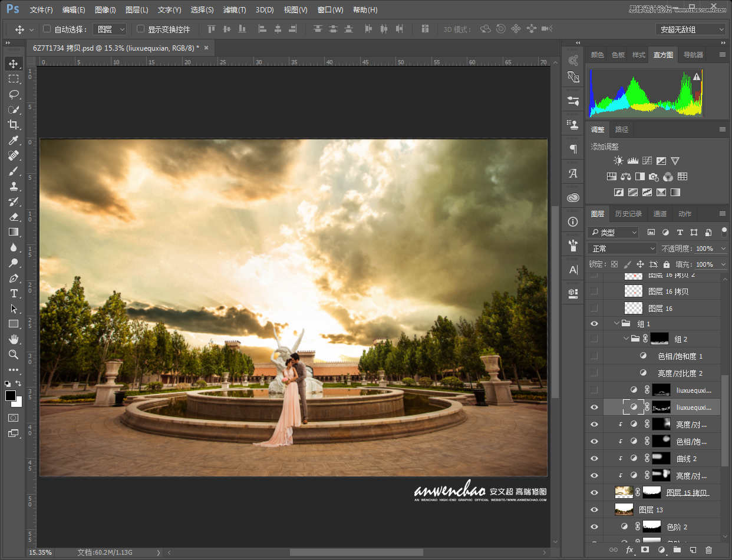Collapse the 组 2 group arrow
This screenshot has width=732, height=560.
[626, 339]
